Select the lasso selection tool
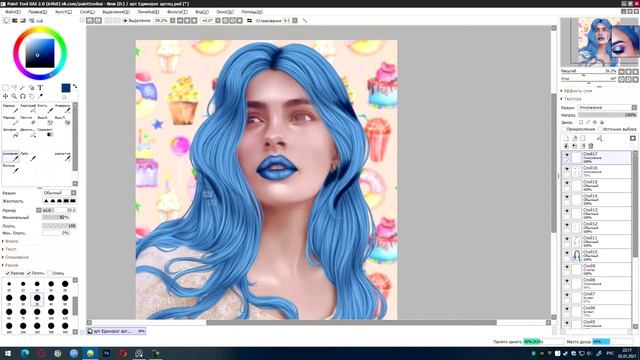Viewport: 640px width, 360px height. pyautogui.click(x=14, y=88)
